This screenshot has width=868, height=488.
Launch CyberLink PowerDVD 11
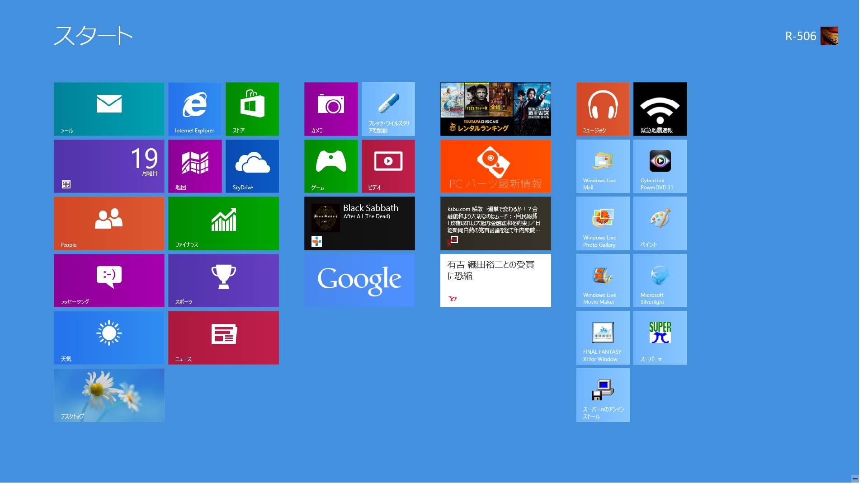point(660,166)
